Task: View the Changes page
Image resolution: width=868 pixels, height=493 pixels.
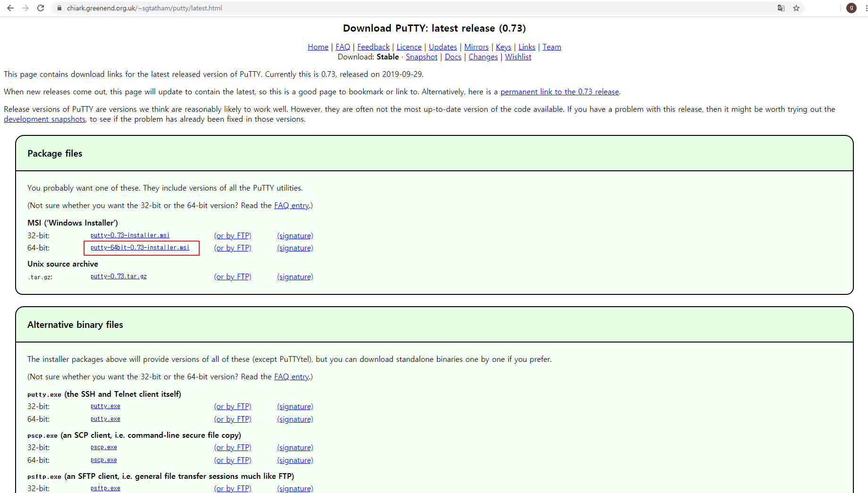Action: click(483, 57)
